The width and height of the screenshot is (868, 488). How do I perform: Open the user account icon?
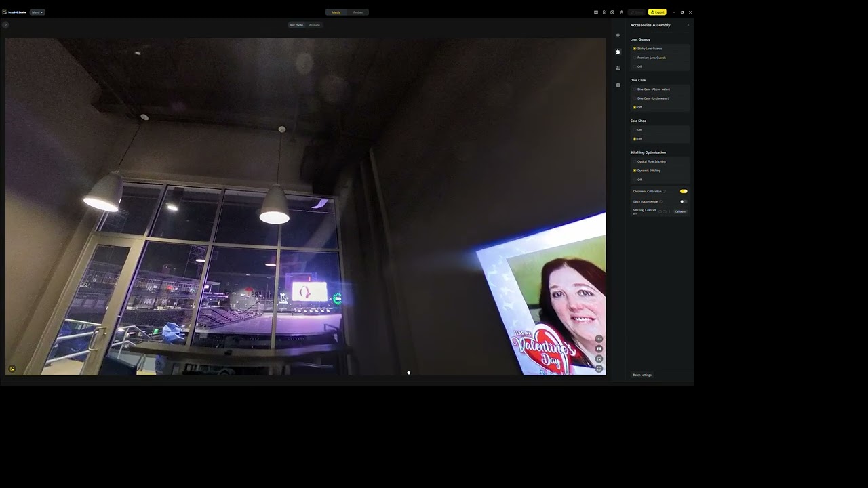(621, 12)
